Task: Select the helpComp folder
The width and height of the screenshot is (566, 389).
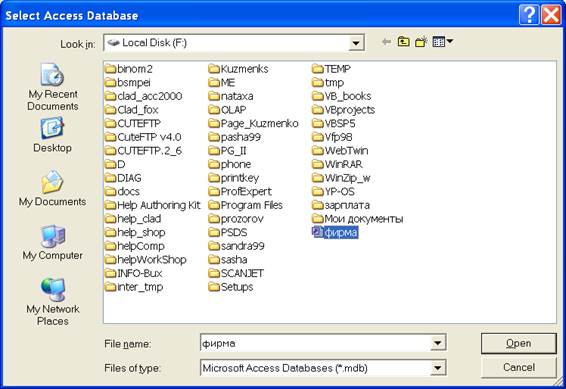Action: [x=135, y=246]
